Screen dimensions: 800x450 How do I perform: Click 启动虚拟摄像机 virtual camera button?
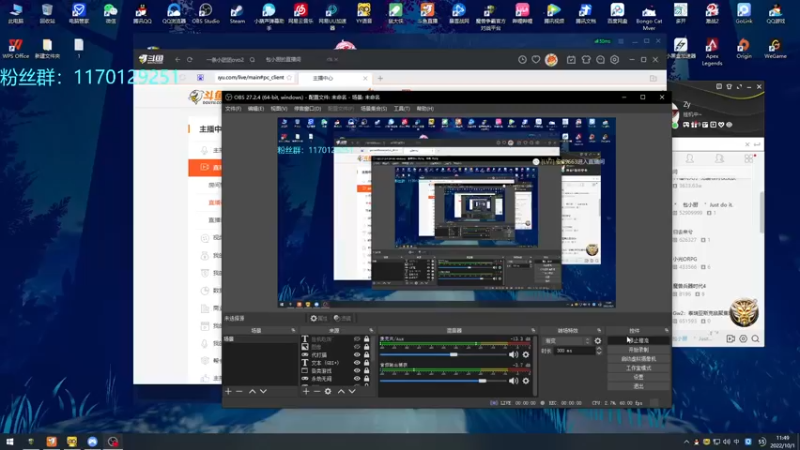[638, 359]
